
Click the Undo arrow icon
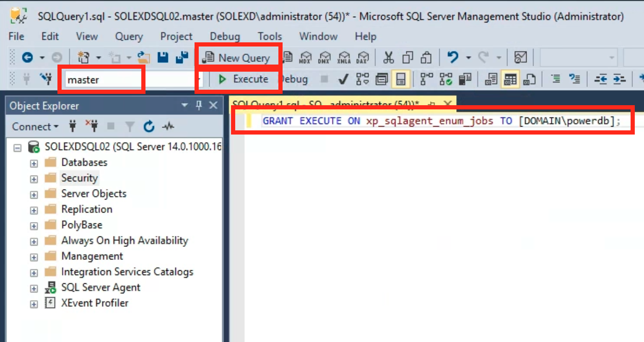452,57
